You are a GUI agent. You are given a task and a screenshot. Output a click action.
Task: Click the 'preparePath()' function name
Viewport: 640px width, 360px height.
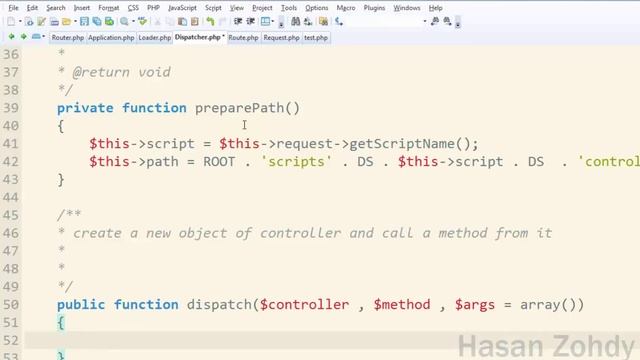[x=247, y=108]
